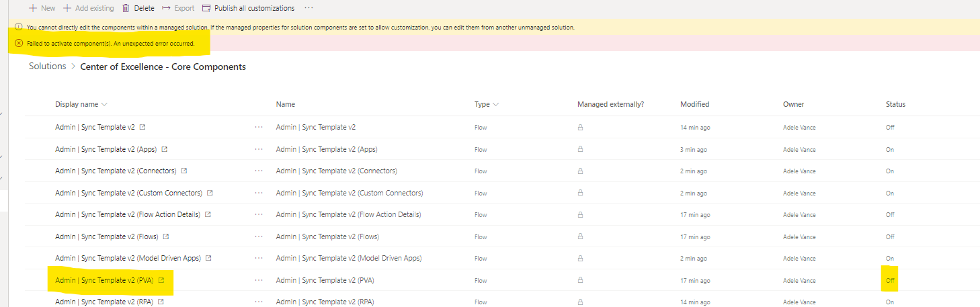Click external-open icon beside (Flows) flow
The image size is (980, 307).
pos(165,236)
